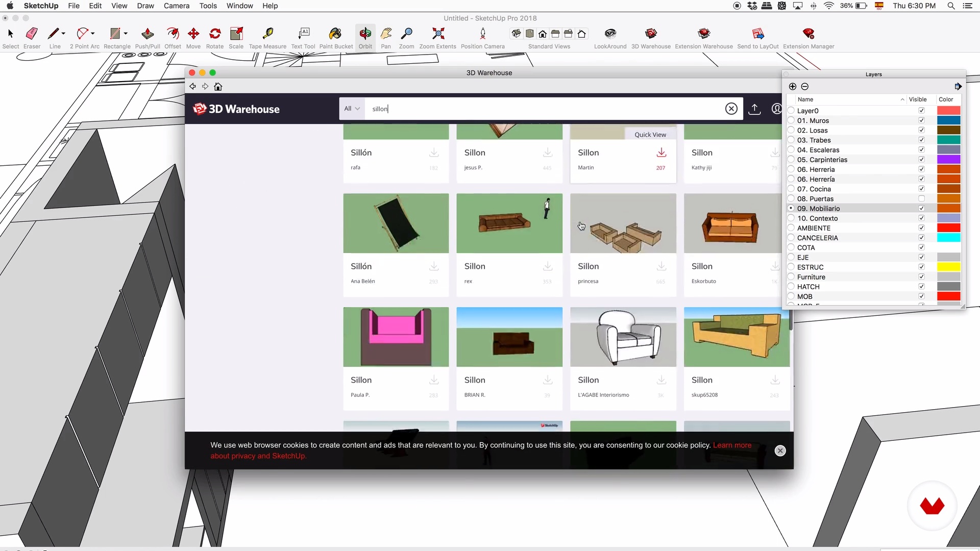The width and height of the screenshot is (980, 551).
Task: Activate the Orbit tool
Action: (365, 38)
